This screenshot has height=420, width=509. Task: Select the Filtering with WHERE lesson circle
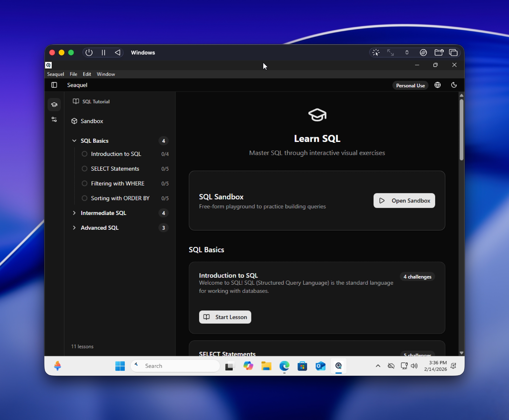85,183
